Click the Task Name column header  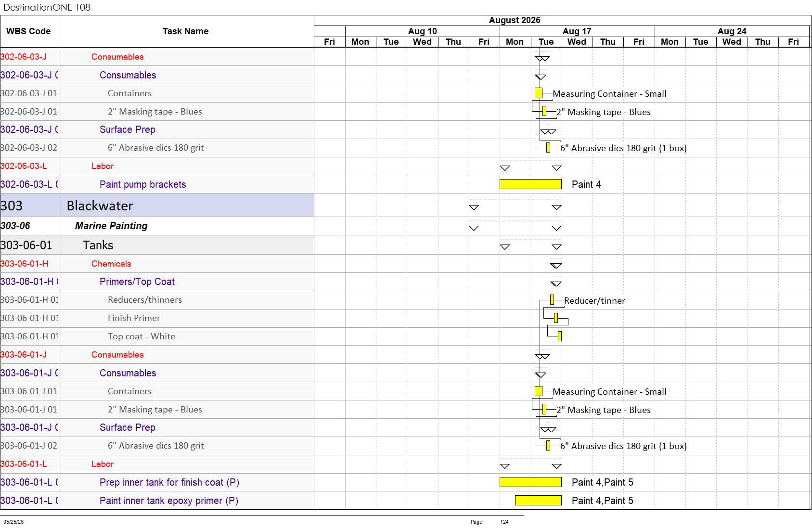[186, 31]
